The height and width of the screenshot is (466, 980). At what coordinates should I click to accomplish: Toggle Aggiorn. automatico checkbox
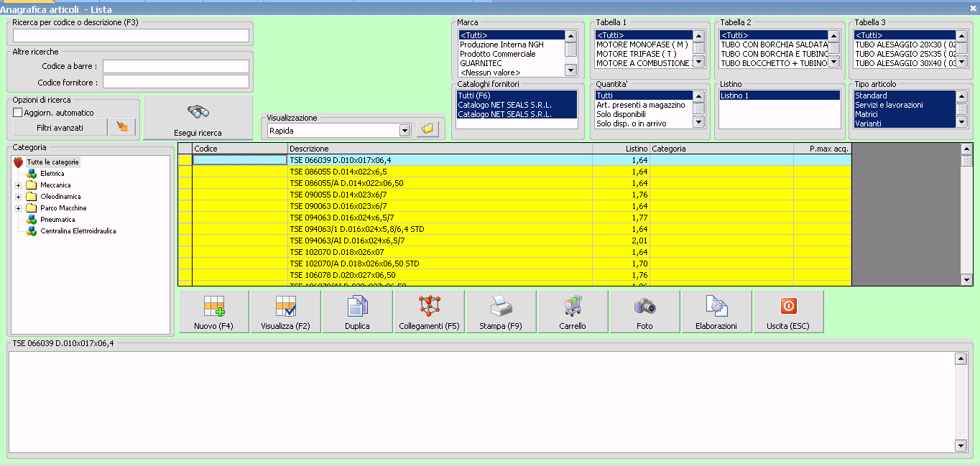(x=18, y=113)
